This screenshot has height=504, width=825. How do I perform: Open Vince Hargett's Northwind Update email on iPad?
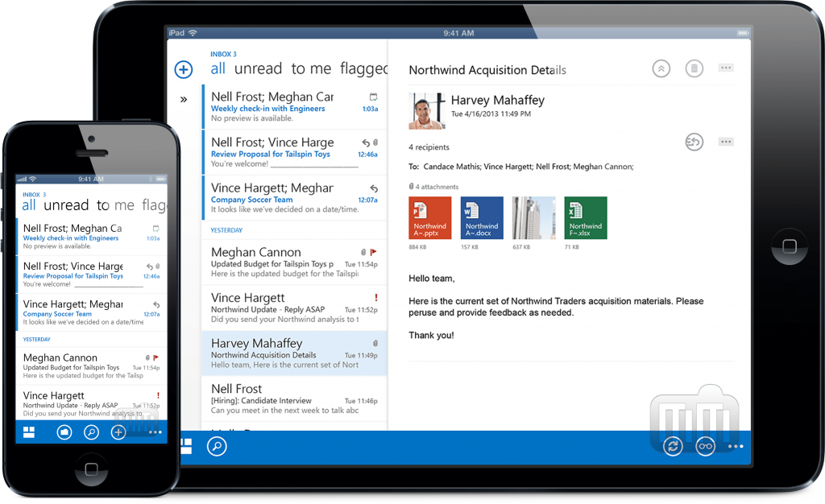(x=295, y=308)
